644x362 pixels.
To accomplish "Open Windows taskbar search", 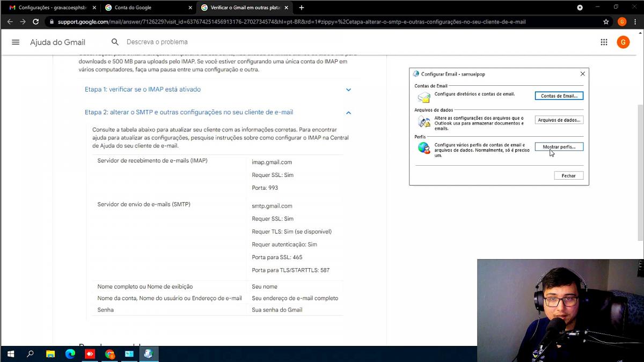I will (30, 354).
